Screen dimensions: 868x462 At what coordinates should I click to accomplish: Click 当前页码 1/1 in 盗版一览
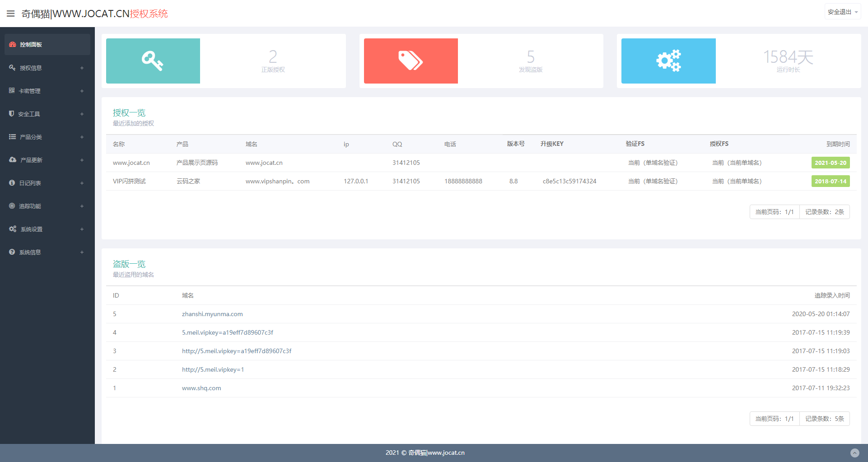pos(775,419)
